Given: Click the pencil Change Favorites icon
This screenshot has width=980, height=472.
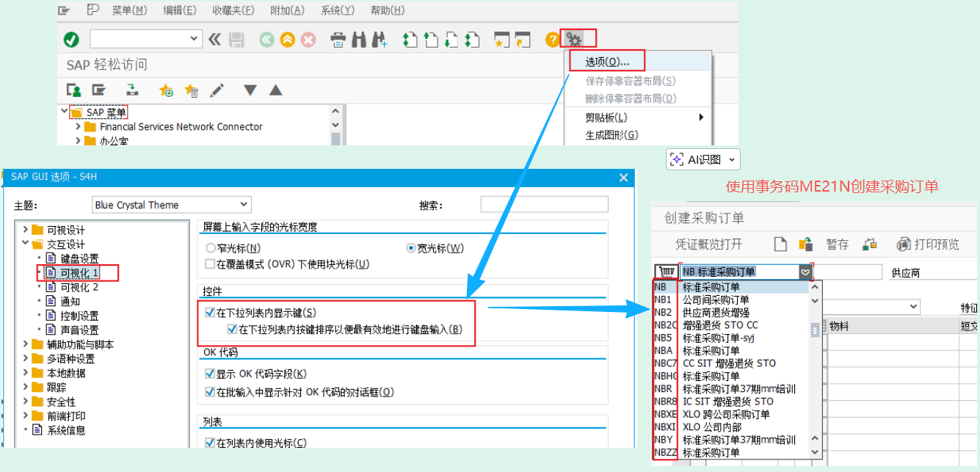Looking at the screenshot, I should point(217,90).
